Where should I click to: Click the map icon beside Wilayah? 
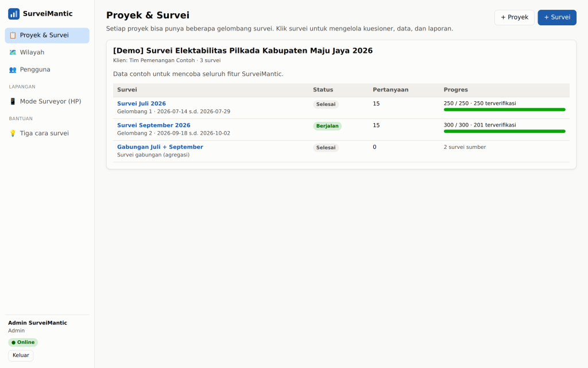point(13,52)
